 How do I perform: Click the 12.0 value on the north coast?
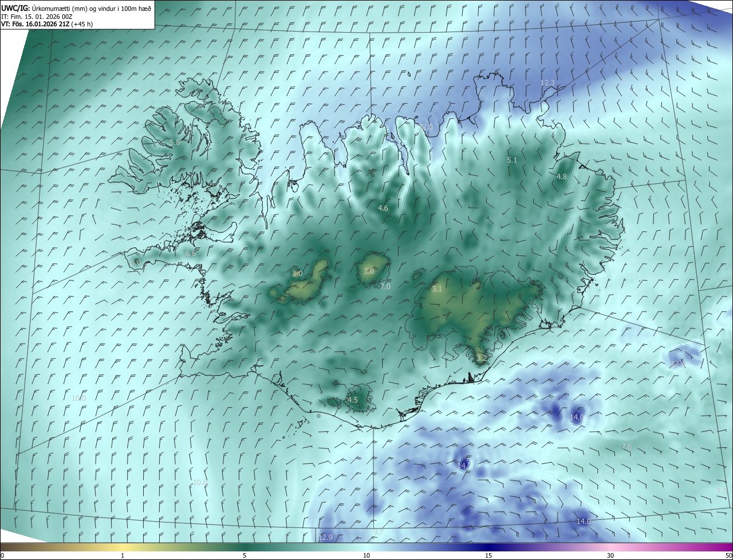point(426,127)
